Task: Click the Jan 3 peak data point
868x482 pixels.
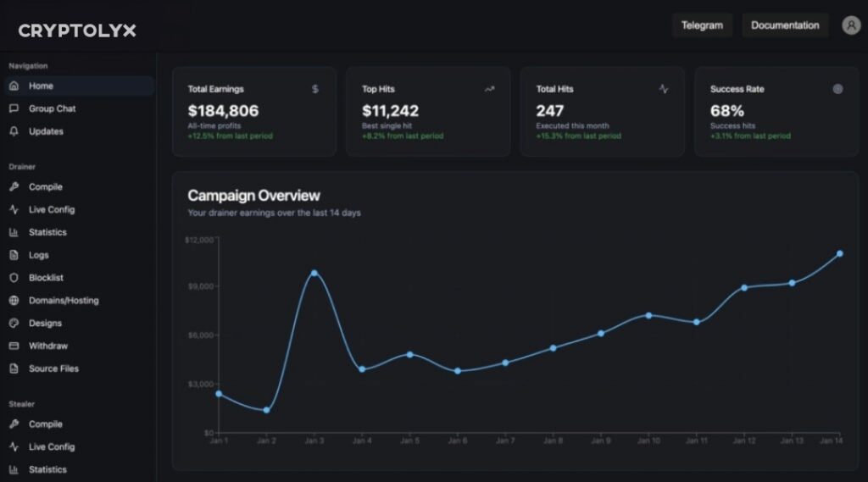Action: [314, 274]
